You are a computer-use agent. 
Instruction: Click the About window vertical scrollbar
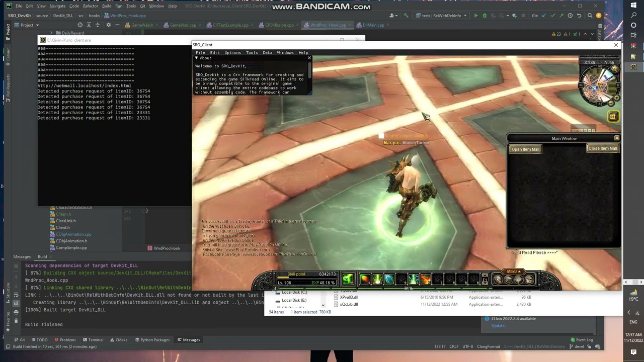pos(310,70)
